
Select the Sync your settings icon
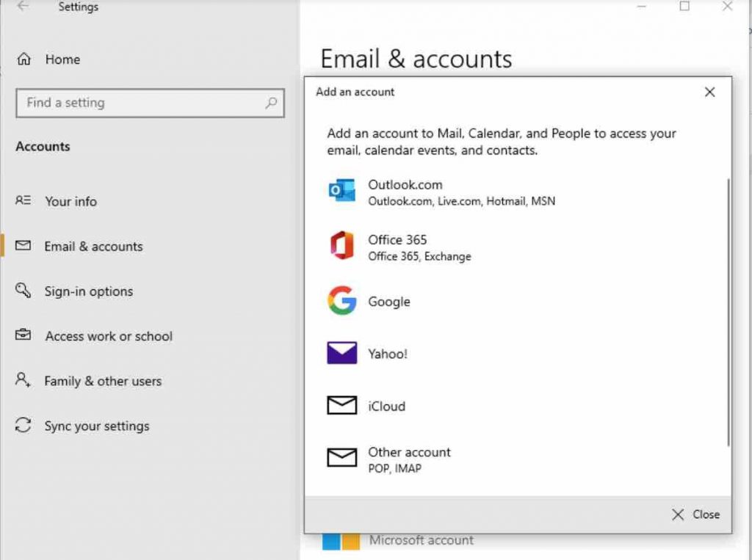pos(24,426)
